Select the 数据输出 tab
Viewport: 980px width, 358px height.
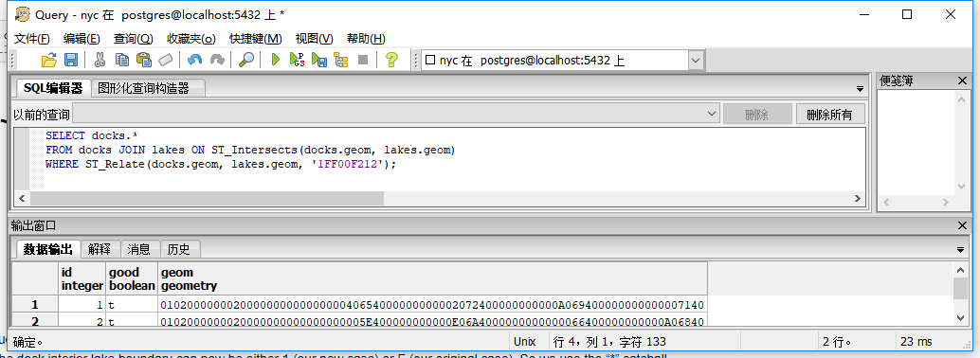click(x=48, y=249)
